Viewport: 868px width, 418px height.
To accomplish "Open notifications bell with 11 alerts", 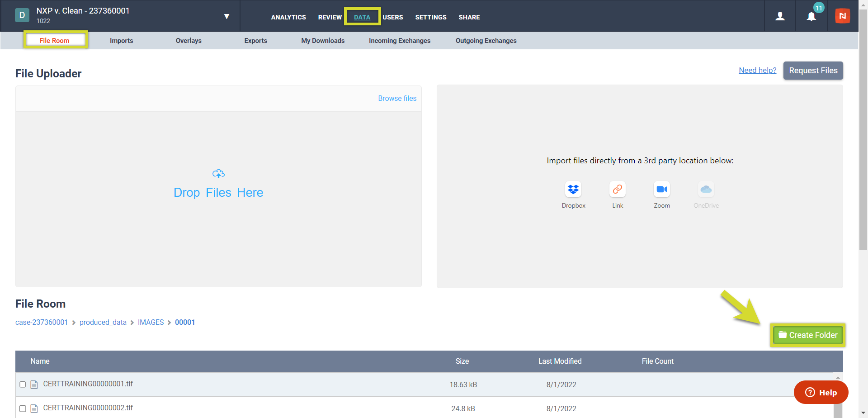I will [x=811, y=16].
